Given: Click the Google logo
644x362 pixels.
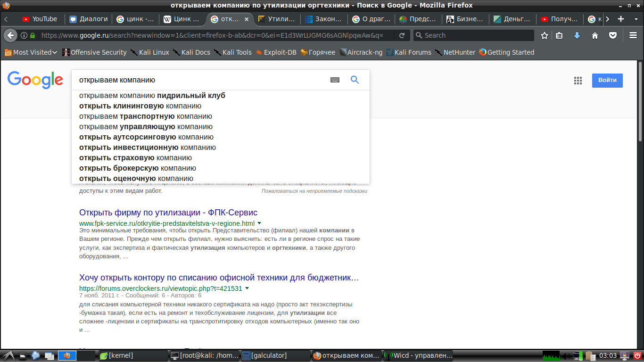Looking at the screenshot, I should (x=35, y=80).
